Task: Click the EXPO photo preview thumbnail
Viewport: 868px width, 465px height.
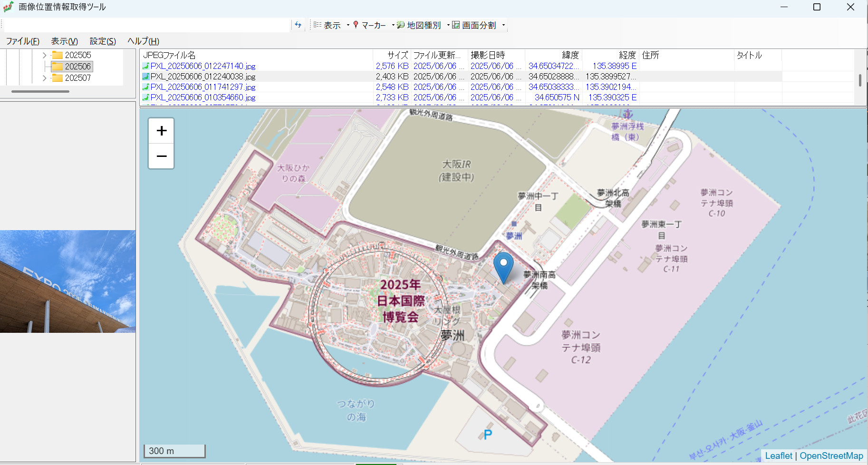Action: point(68,281)
